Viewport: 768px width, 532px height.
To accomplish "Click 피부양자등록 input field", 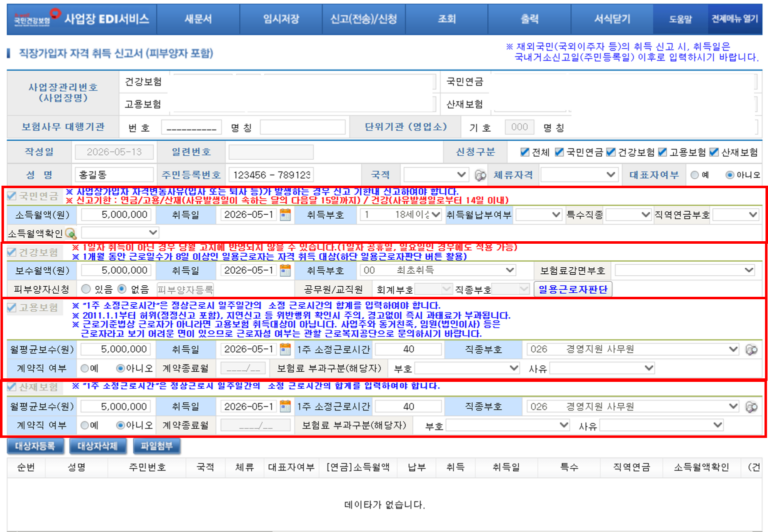I will (x=186, y=289).
